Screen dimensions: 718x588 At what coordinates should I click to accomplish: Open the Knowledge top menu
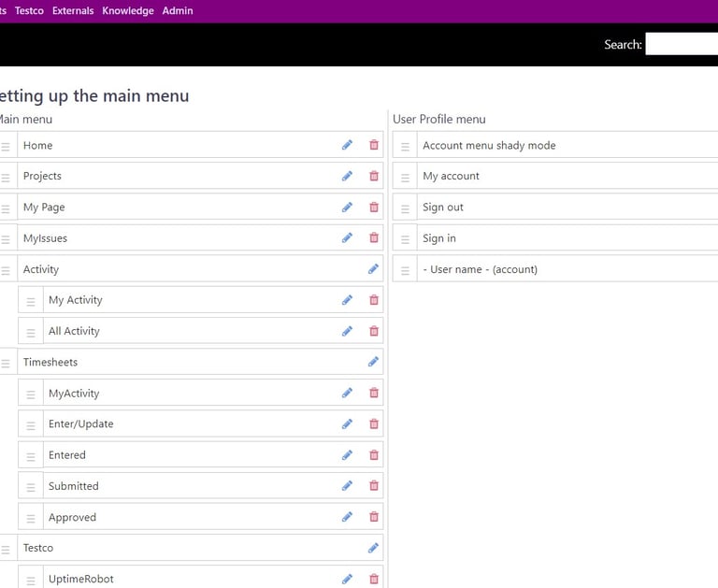(128, 10)
